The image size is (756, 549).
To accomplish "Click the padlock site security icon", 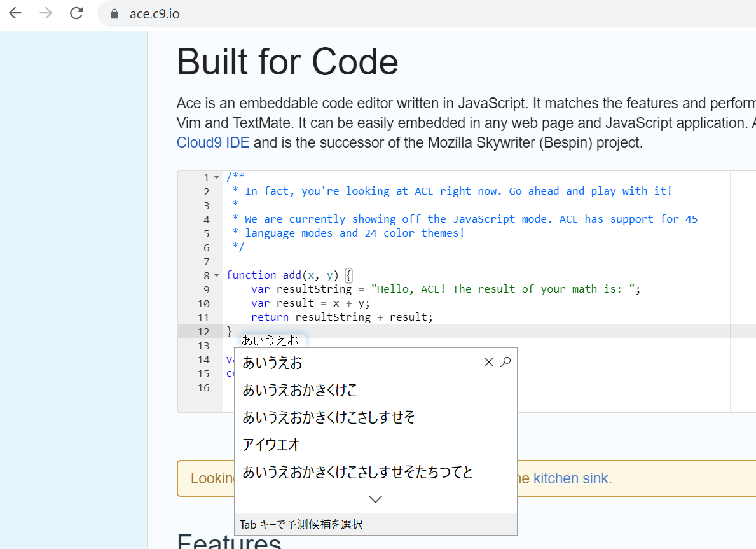I will click(114, 14).
